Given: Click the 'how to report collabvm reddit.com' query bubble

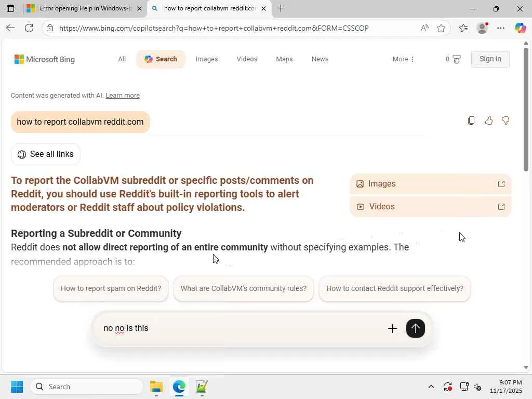Looking at the screenshot, I should coord(81,122).
